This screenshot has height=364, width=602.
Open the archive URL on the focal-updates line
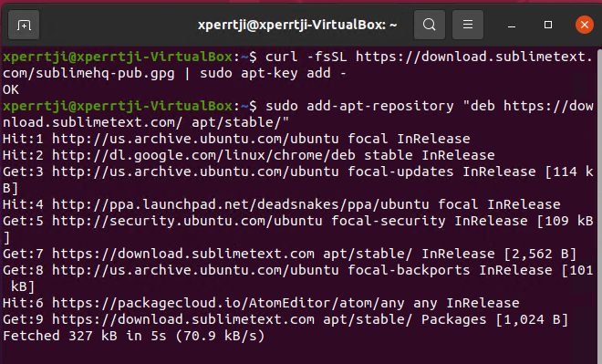pos(195,172)
